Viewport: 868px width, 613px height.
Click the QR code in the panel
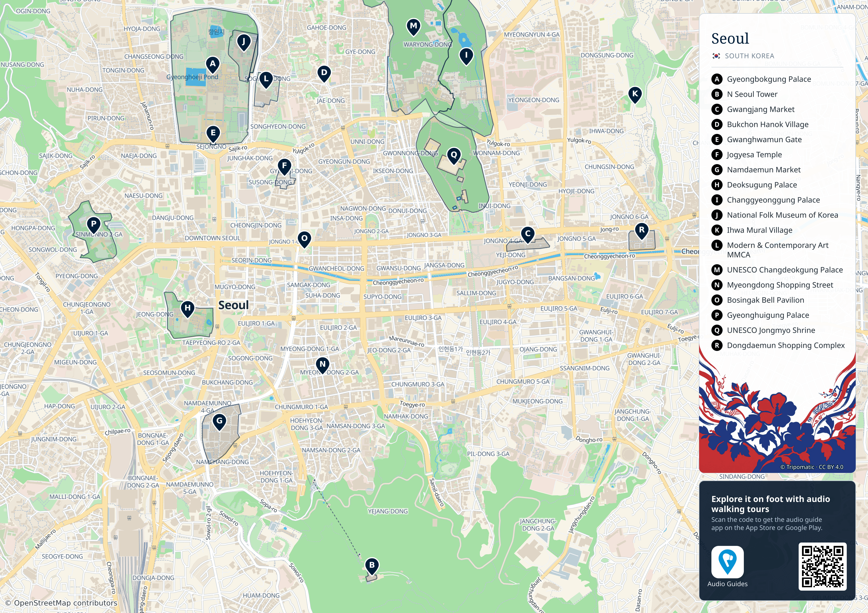(822, 566)
